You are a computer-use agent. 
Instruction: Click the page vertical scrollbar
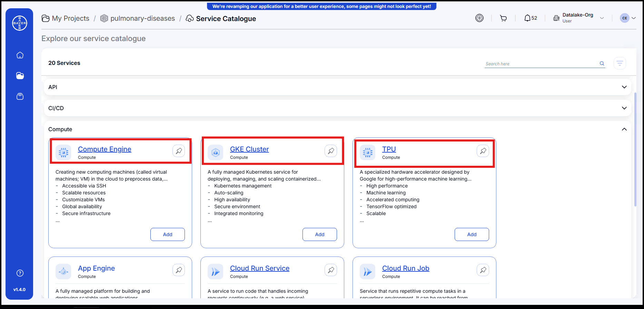tap(635, 149)
